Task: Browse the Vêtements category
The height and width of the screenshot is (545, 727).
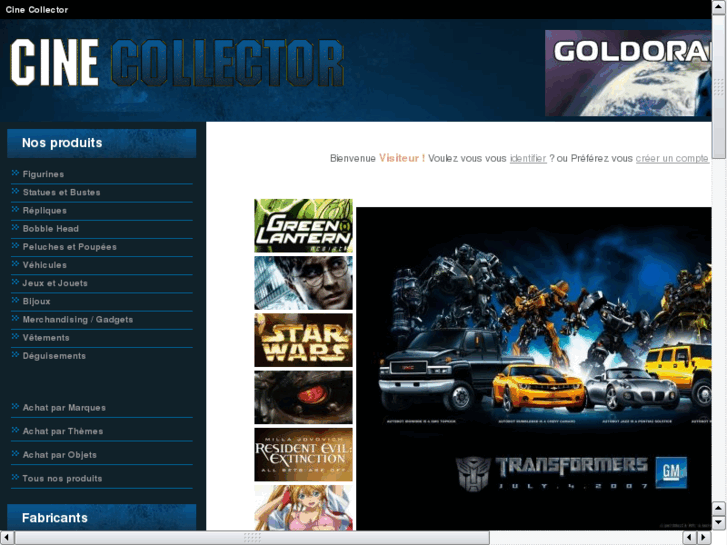Action: [46, 338]
